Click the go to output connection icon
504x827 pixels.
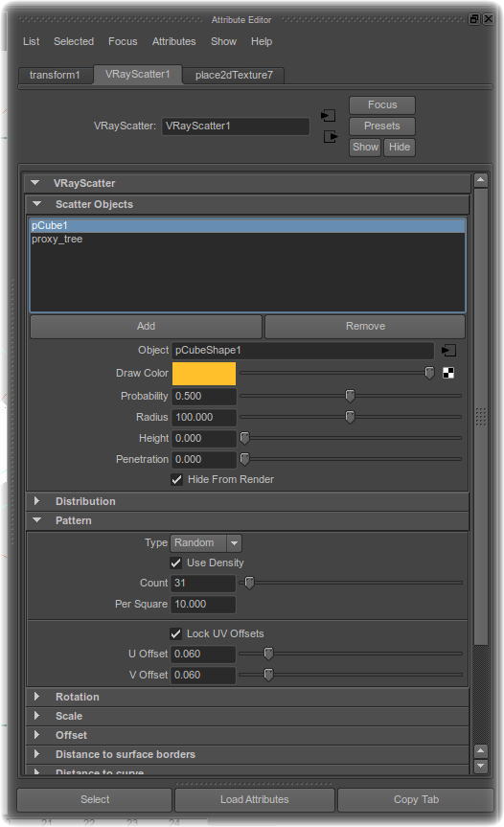click(331, 137)
